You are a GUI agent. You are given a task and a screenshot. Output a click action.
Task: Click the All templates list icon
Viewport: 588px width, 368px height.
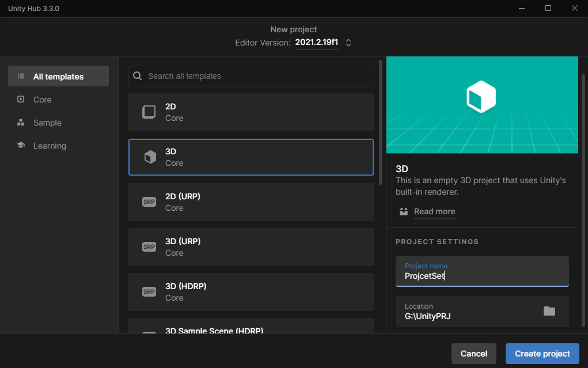[21, 76]
